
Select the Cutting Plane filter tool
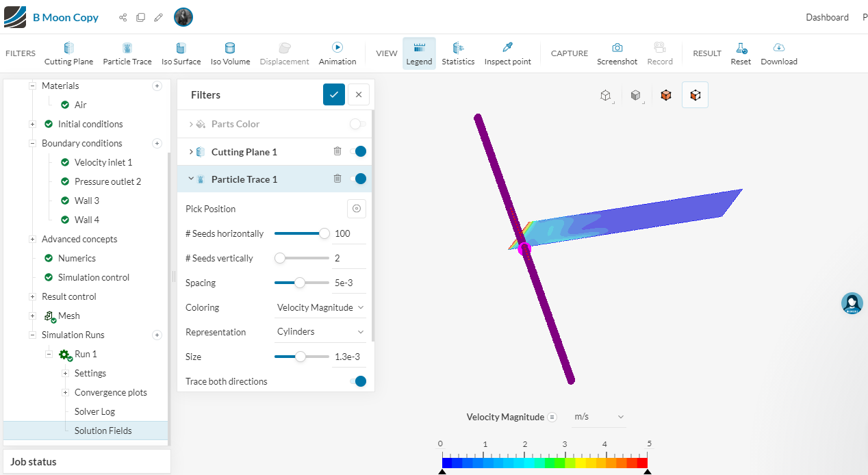coord(68,53)
